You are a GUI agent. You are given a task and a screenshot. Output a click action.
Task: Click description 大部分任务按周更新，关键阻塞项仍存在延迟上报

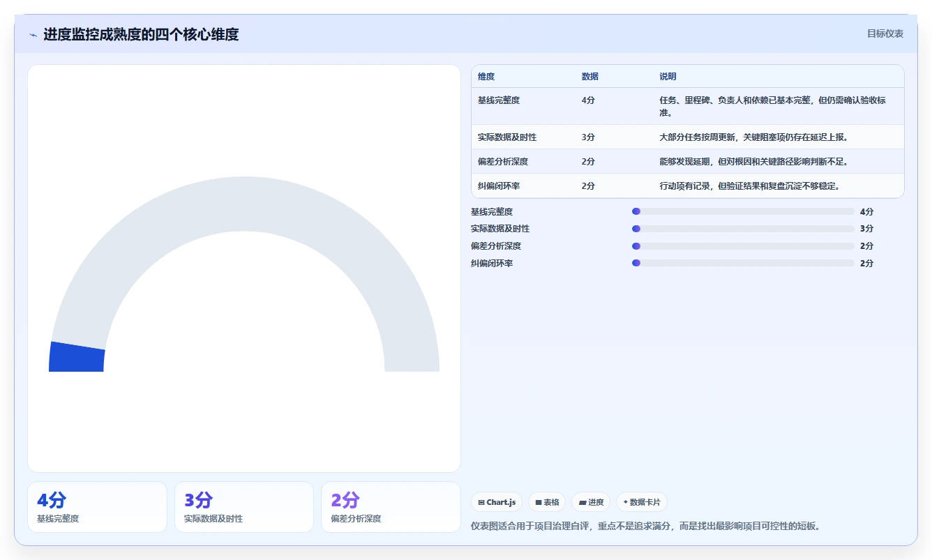[754, 137]
